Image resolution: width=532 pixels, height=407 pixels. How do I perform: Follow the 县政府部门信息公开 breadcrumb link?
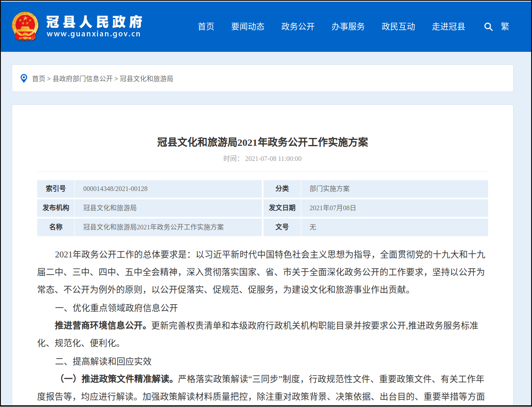click(82, 79)
